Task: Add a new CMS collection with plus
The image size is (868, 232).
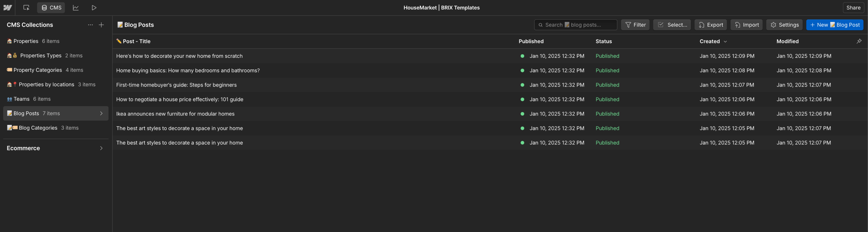Action: pos(101,25)
